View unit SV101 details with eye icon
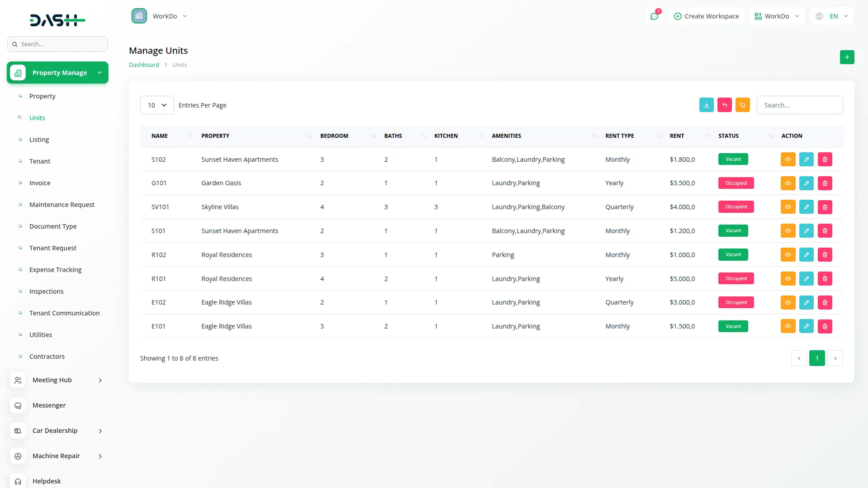This screenshot has height=488, width=868. (x=788, y=207)
